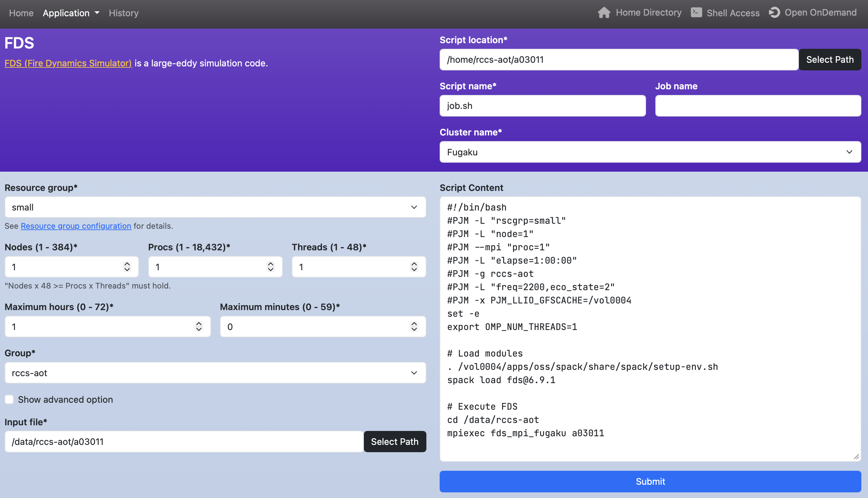
Task: Click the Threads field stepper arrows
Action: 414,267
